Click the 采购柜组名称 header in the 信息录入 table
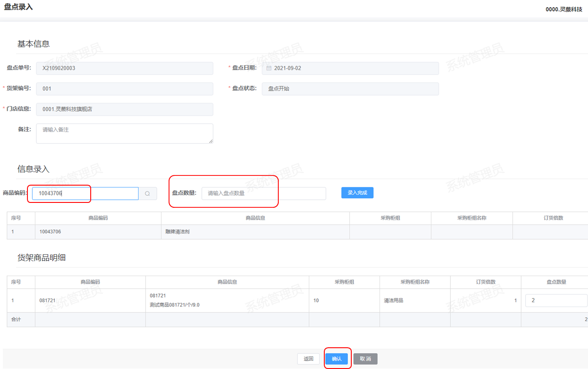 point(472,218)
